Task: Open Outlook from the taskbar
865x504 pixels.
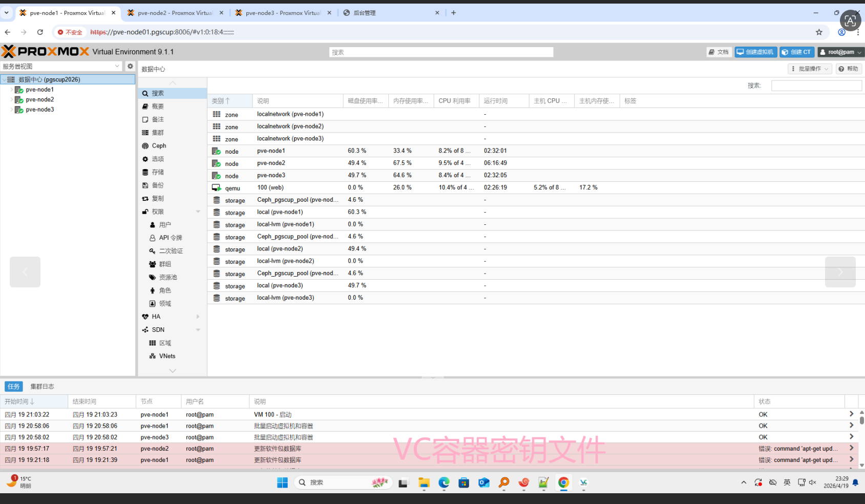Action: [x=484, y=482]
